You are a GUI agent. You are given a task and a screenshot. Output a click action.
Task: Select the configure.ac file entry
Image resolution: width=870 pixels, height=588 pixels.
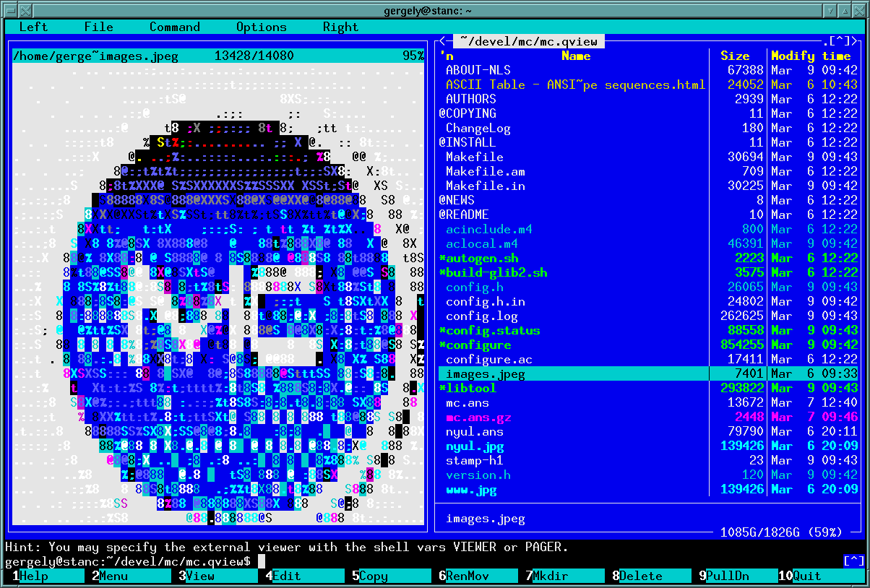point(488,359)
